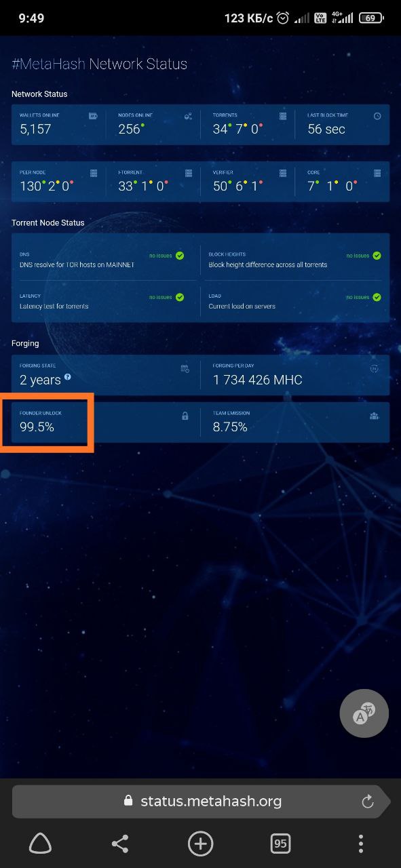
Task: Click the green check beside Block Heights
Action: click(377, 256)
